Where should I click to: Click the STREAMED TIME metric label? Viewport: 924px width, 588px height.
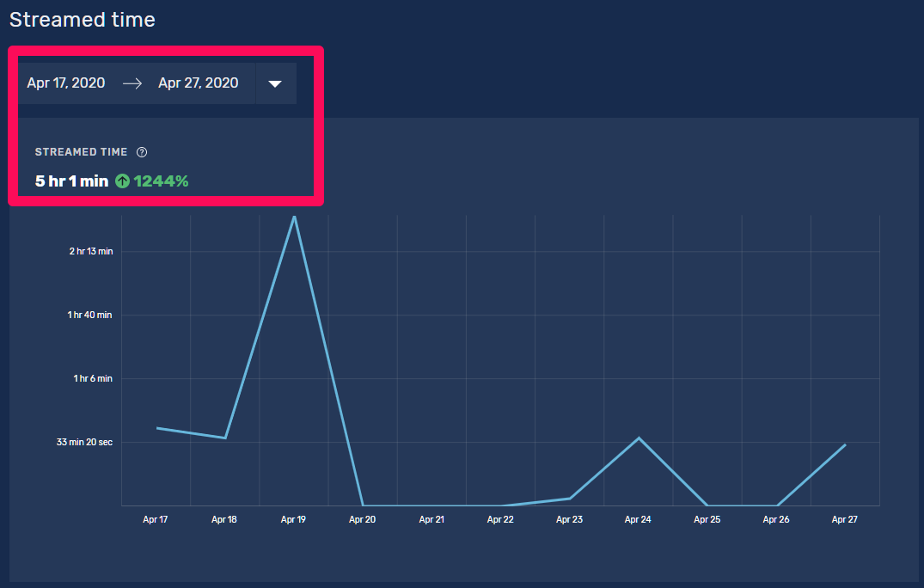pos(81,152)
